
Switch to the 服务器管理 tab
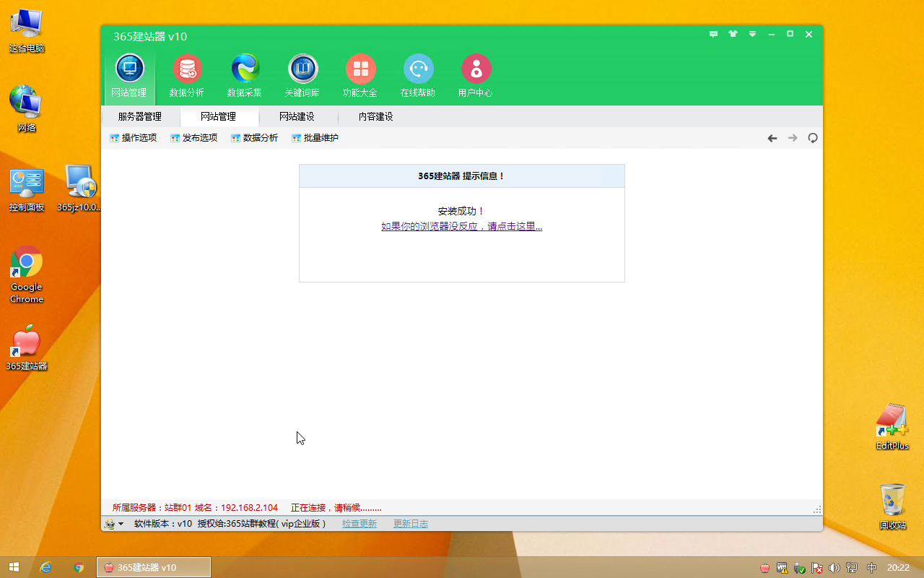pyautogui.click(x=140, y=116)
